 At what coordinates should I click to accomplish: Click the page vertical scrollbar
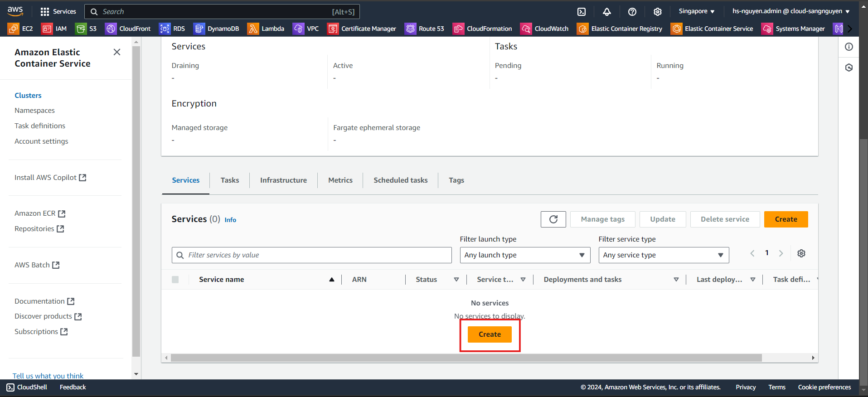(863, 262)
